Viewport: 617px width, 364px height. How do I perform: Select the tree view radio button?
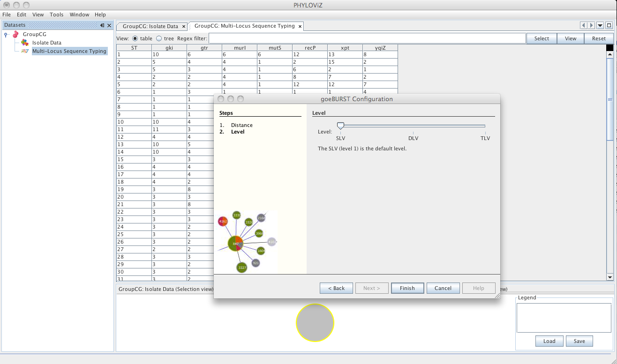(159, 38)
